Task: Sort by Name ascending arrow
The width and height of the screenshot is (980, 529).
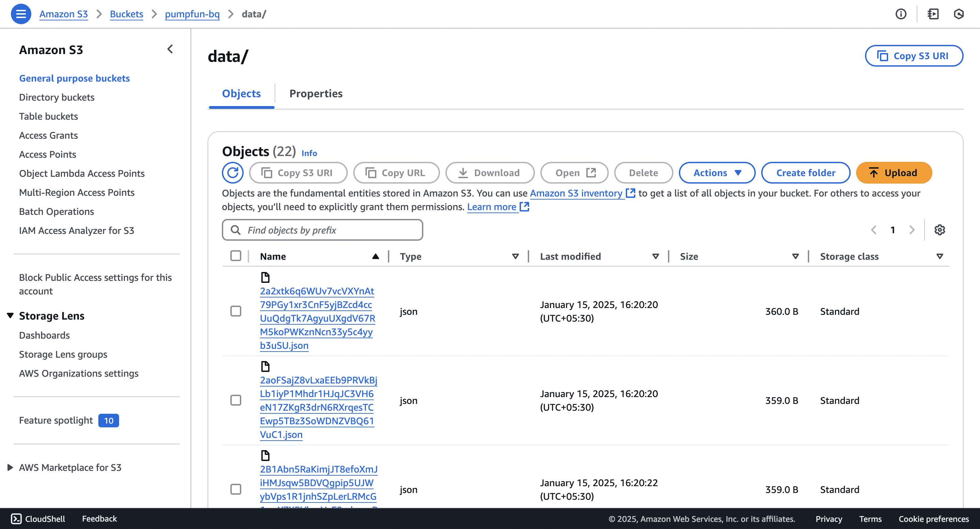Action: pos(375,257)
